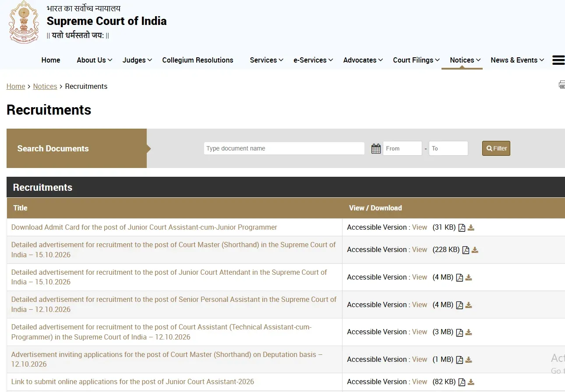Focus the Type document name field
The image size is (565, 392).
284,148
